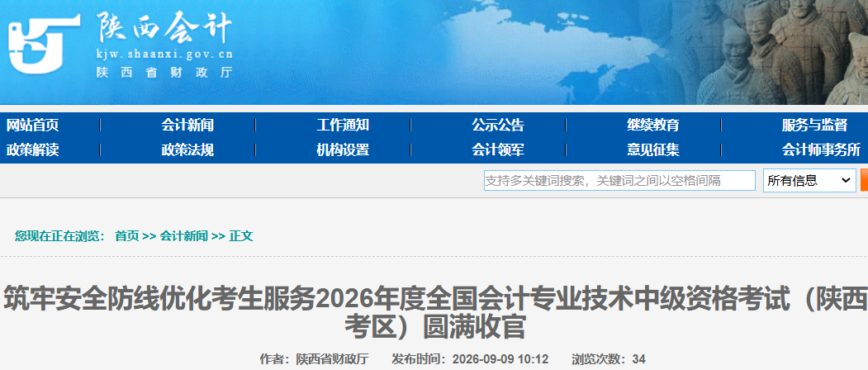868x370 pixels.
Task: Expand the 所有信息 category dropdown
Action: (809, 181)
